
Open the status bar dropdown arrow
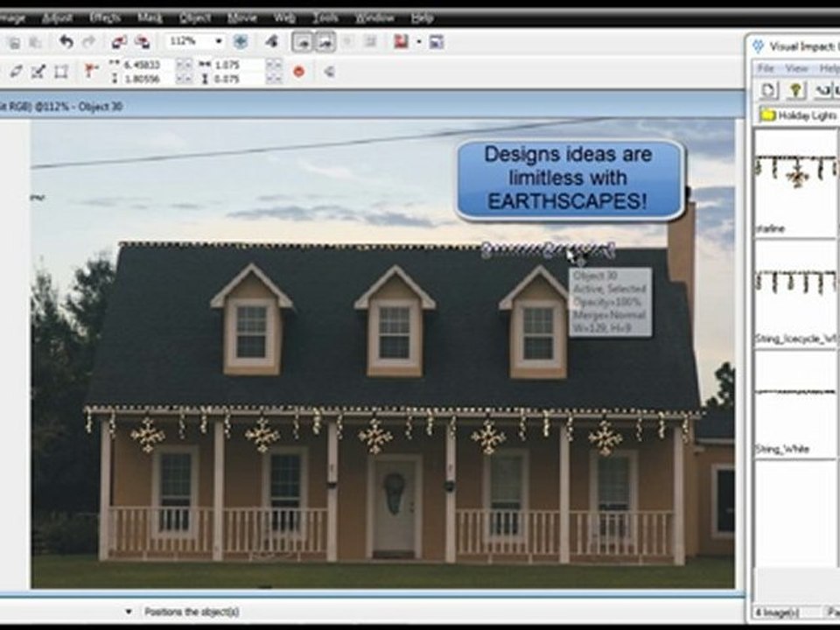coord(128,612)
